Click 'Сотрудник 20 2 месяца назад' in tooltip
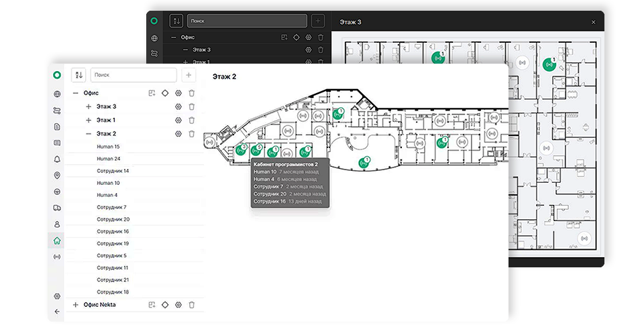644x335 pixels. [290, 194]
